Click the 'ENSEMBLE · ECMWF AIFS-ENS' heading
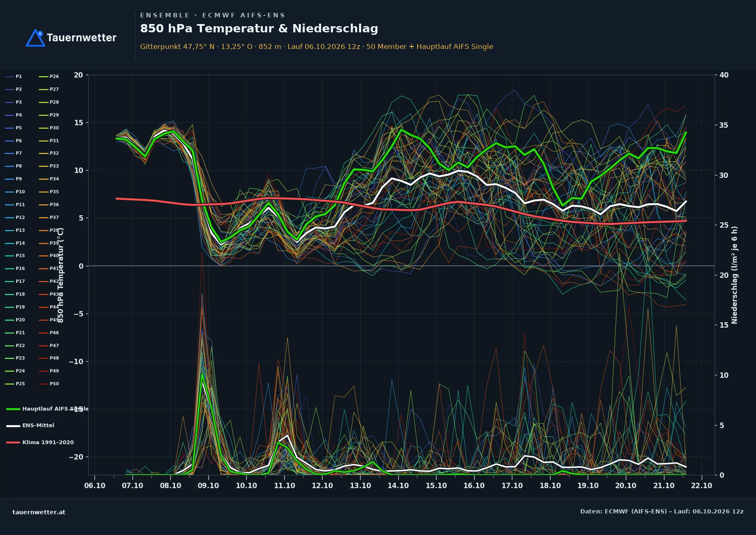The width and height of the screenshot is (756, 535). coord(213,15)
